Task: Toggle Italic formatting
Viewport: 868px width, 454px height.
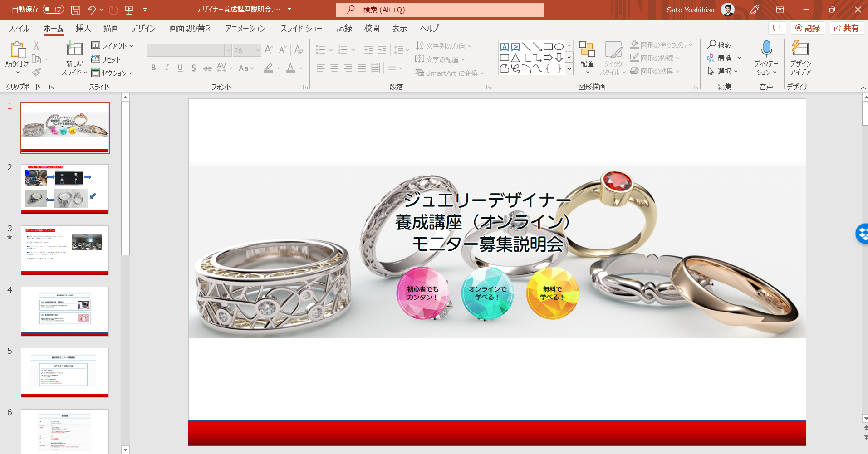Action: click(167, 68)
